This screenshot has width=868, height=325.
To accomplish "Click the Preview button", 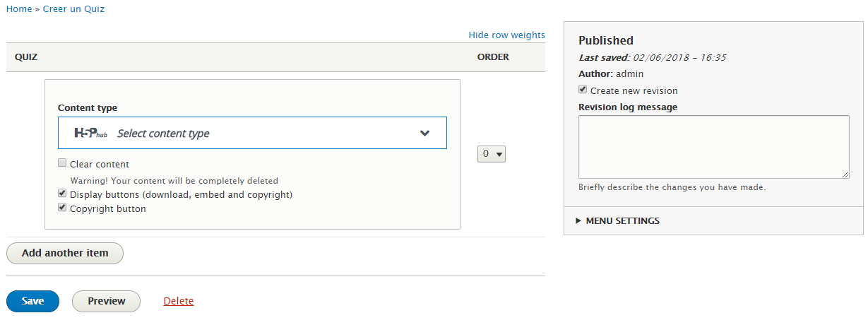I will (x=107, y=301).
